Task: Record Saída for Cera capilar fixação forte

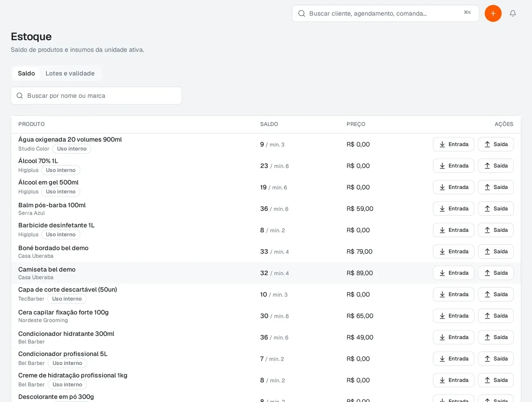Action: tap(496, 316)
